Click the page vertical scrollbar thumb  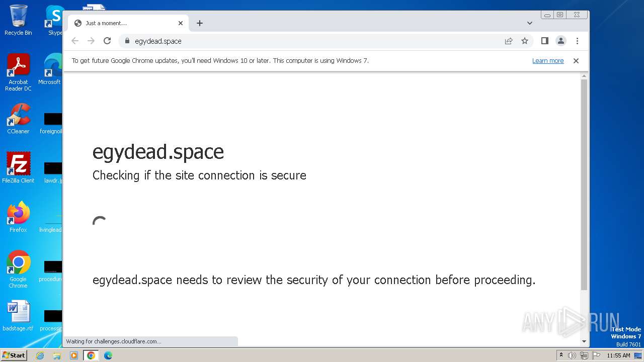pyautogui.click(x=584, y=185)
